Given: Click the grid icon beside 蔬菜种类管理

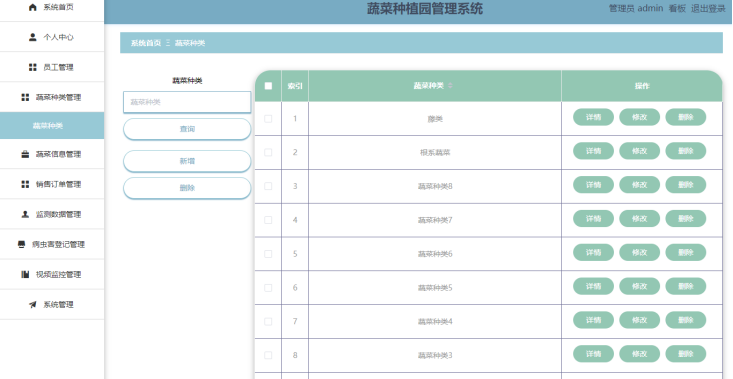Looking at the screenshot, I should coord(25,97).
